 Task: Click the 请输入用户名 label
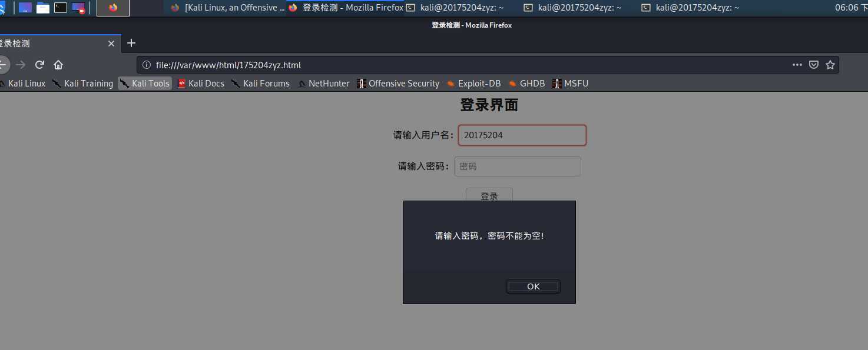coord(423,135)
